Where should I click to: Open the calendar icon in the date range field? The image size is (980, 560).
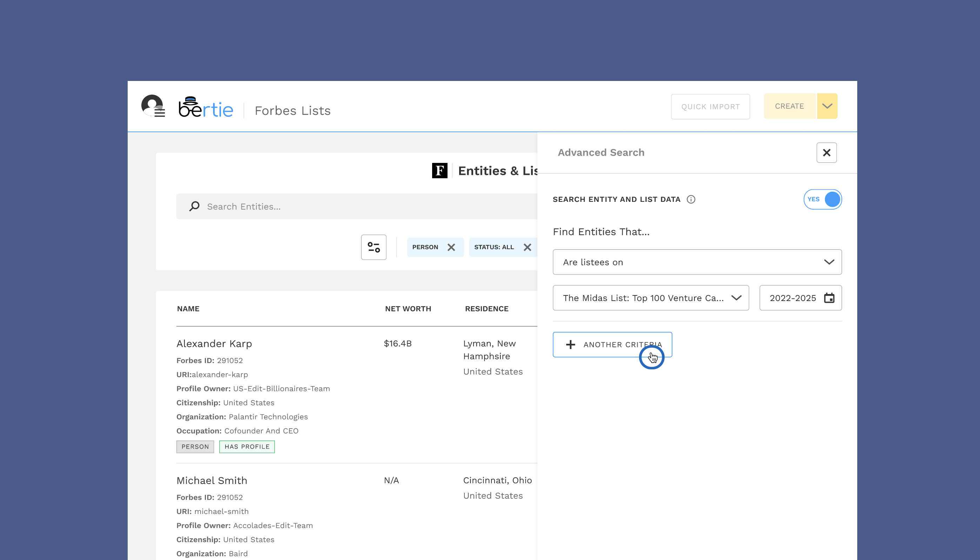pyautogui.click(x=830, y=298)
